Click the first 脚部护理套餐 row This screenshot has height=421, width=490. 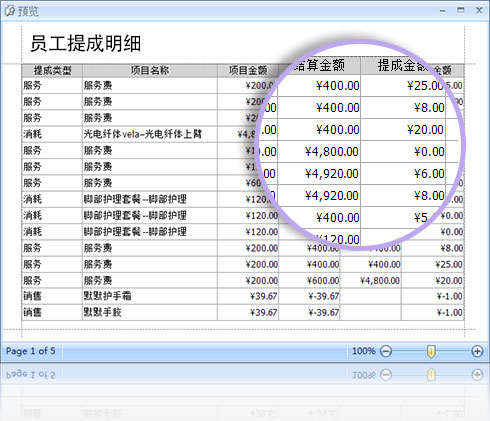click(243, 199)
